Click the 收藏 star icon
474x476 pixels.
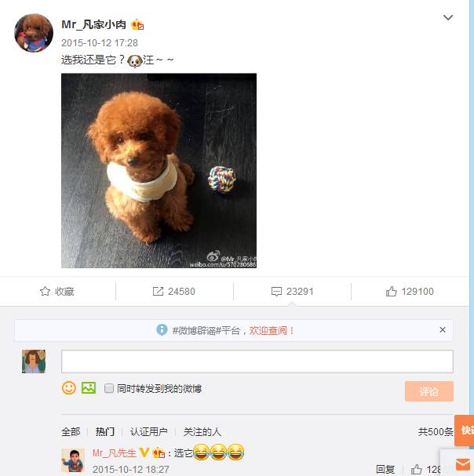tap(45, 292)
